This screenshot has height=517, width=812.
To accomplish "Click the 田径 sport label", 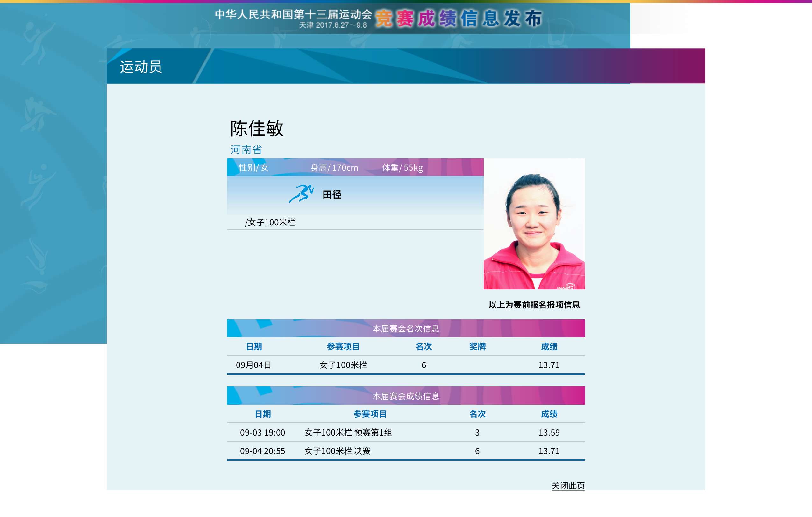I will point(332,195).
